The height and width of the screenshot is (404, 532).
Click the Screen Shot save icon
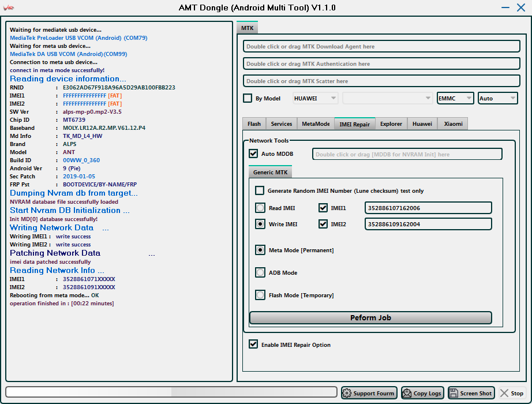point(453,393)
